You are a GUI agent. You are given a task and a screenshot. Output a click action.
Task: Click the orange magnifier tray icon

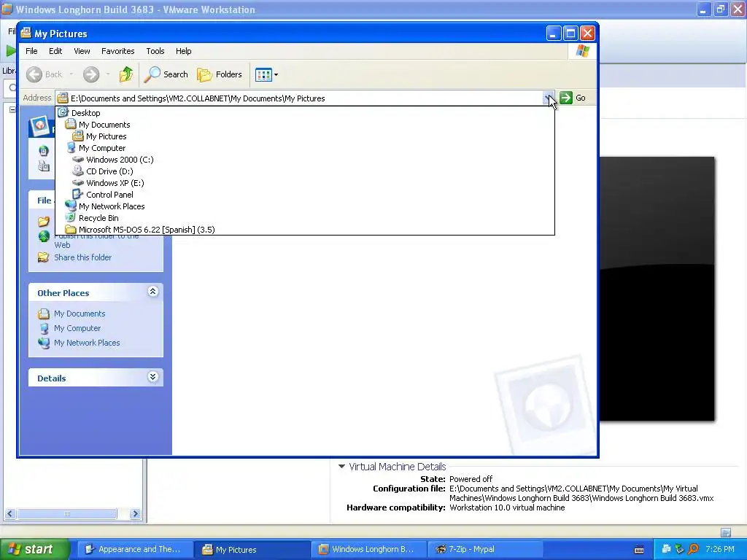point(693,549)
